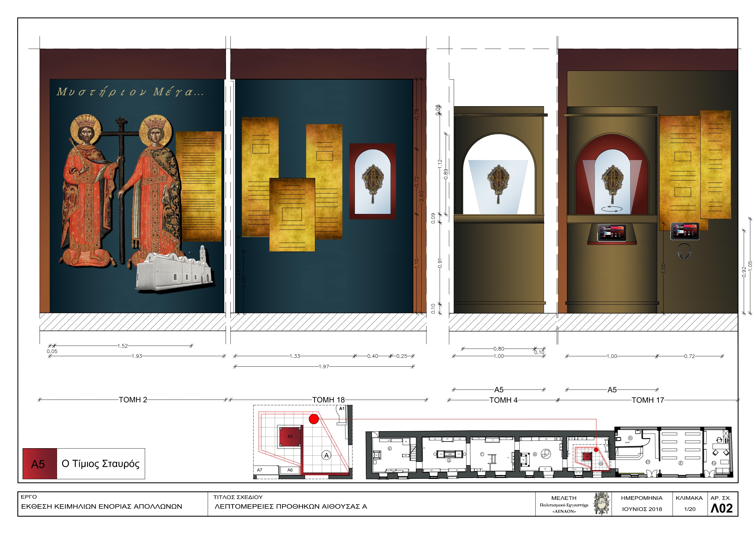Click the ΤΟΜΗ 18 section label

coord(328,400)
